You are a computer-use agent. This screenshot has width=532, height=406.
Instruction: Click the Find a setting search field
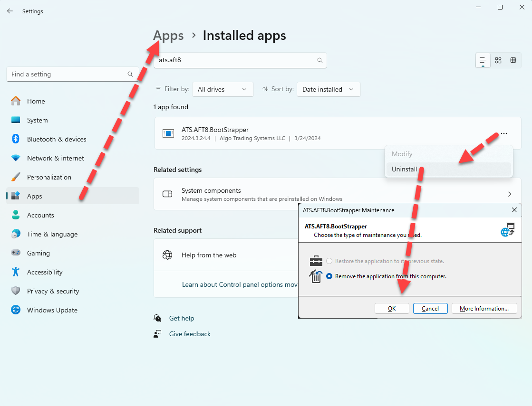(73, 74)
